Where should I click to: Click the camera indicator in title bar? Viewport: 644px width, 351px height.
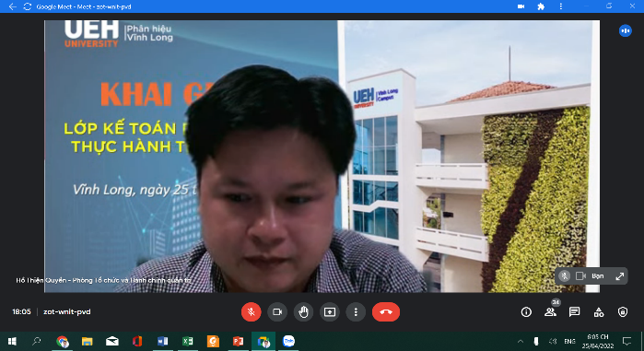(x=521, y=6)
